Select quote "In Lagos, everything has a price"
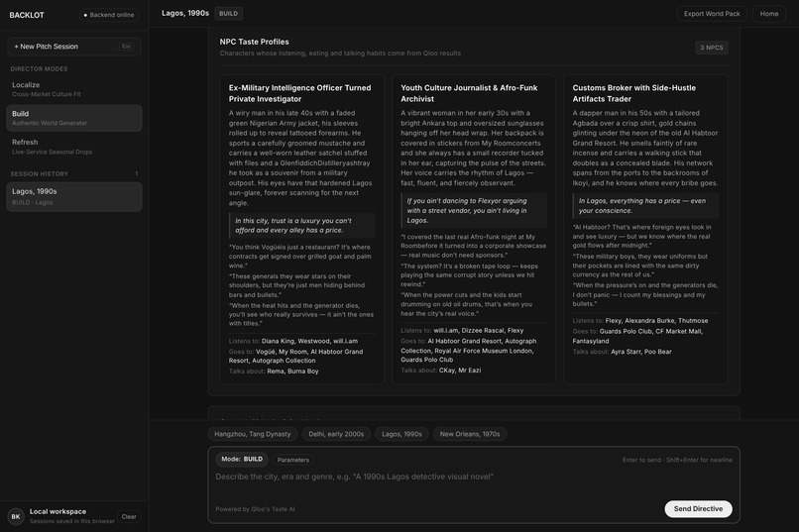 click(645, 206)
